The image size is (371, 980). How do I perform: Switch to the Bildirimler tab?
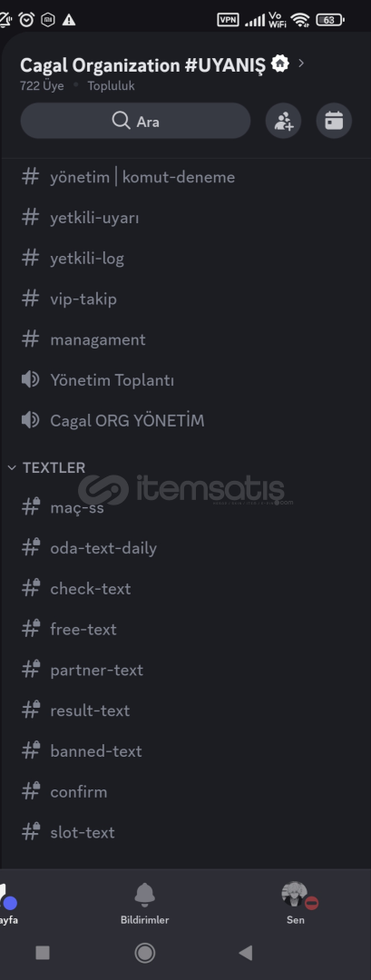tap(145, 903)
